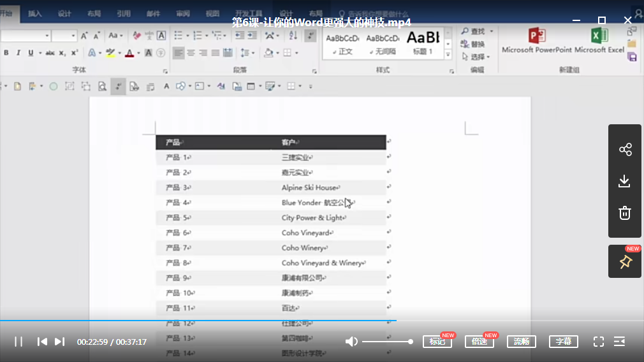This screenshot has height=362, width=644.
Task: Skip to next video
Action: (59, 342)
